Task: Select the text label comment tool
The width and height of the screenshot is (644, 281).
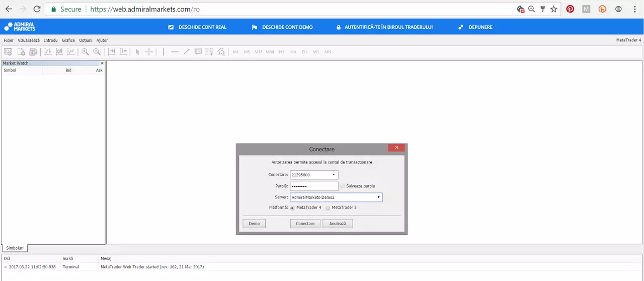Action: 198,51
